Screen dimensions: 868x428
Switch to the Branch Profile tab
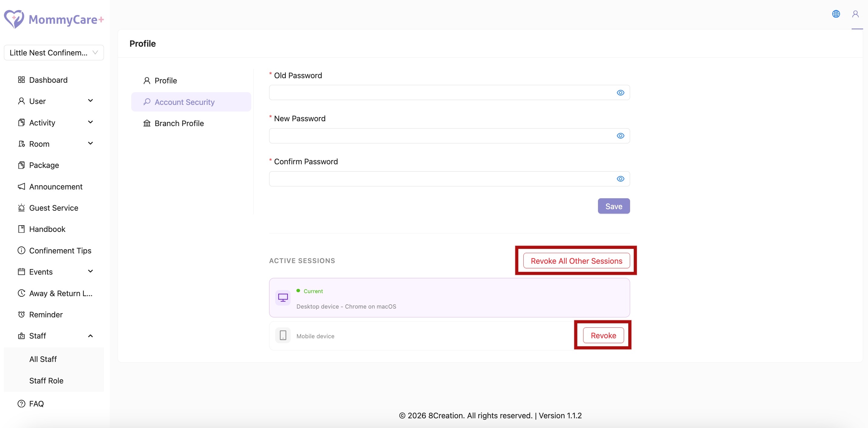coord(179,123)
